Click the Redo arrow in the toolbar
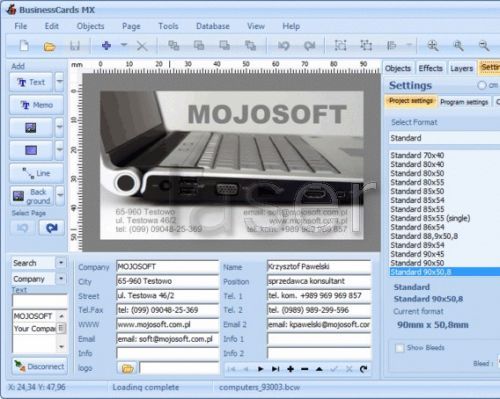The height and width of the screenshot is (399, 500). pos(309,45)
